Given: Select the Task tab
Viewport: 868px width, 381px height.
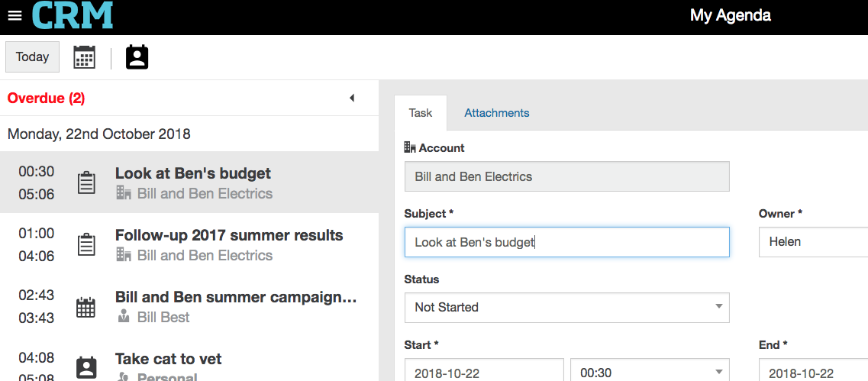Looking at the screenshot, I should pos(421,113).
